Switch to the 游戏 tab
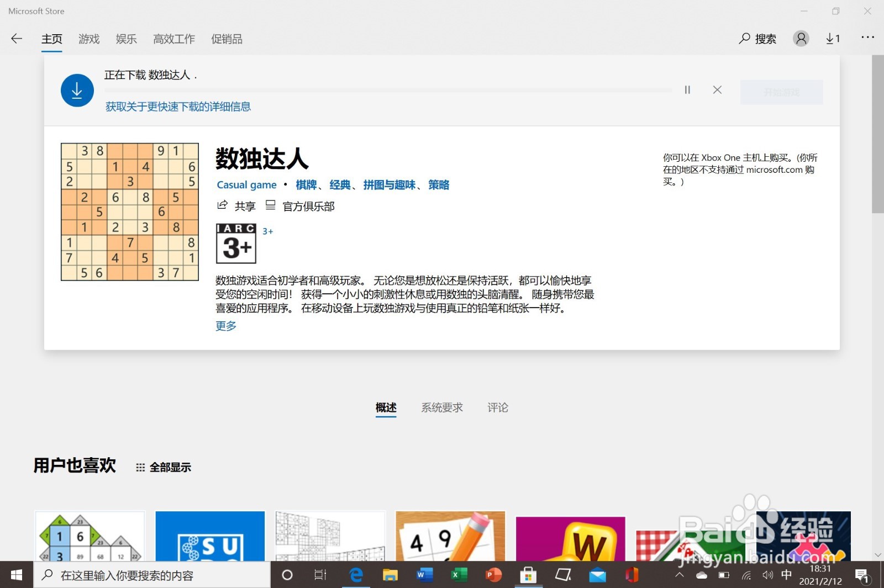This screenshot has height=588, width=884. click(89, 39)
